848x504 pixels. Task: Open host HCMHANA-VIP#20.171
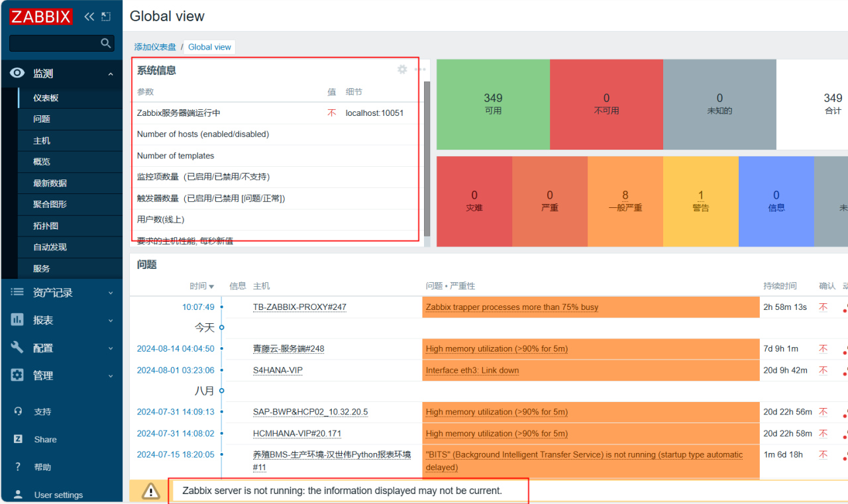297,434
